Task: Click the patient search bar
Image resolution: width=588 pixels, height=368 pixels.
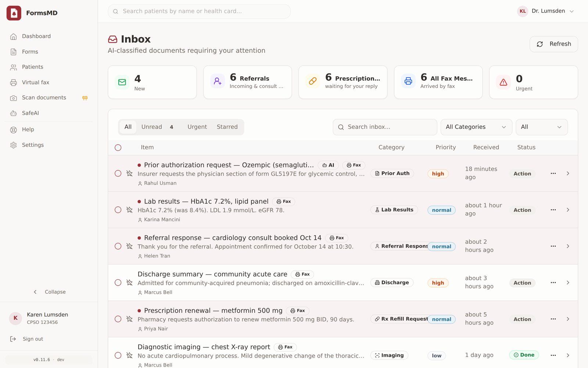Action: (199, 11)
